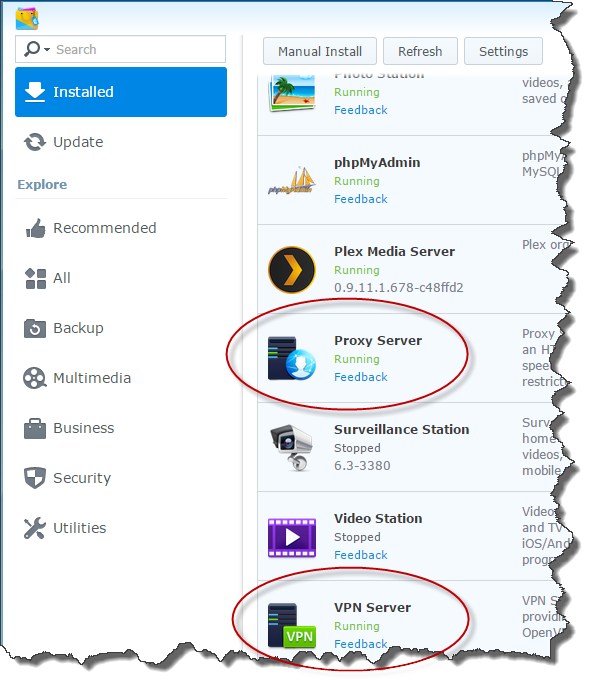Click the Manual Install button
Screen dimensions: 596x688
[x=320, y=51]
